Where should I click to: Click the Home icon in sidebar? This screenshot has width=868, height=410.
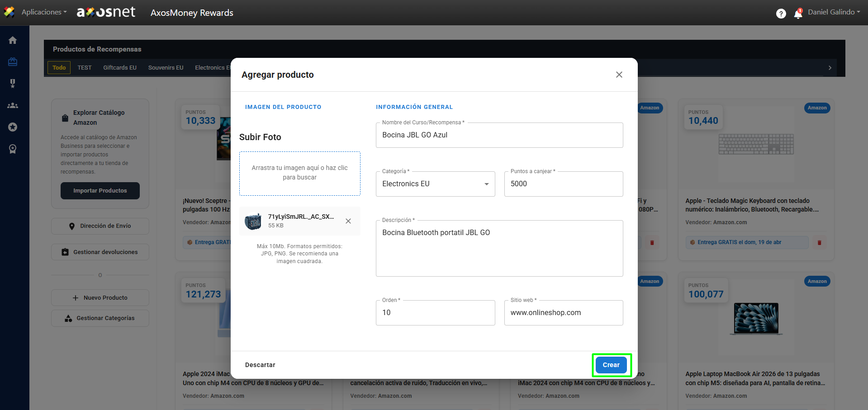tap(13, 40)
